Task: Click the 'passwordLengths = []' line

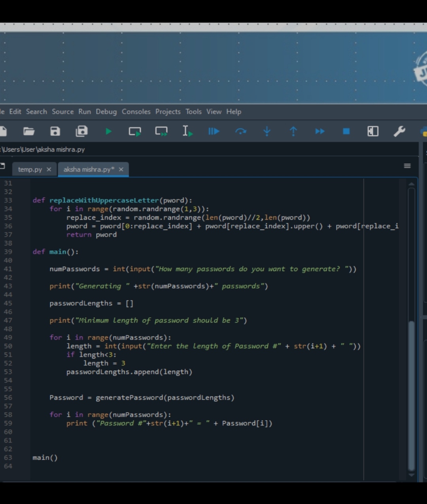Action: pyautogui.click(x=91, y=303)
